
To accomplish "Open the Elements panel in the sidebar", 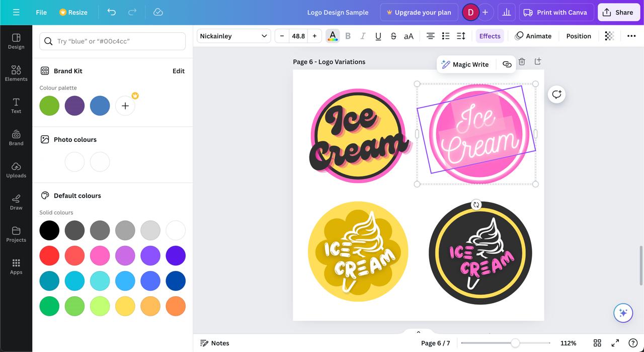I will tap(16, 73).
